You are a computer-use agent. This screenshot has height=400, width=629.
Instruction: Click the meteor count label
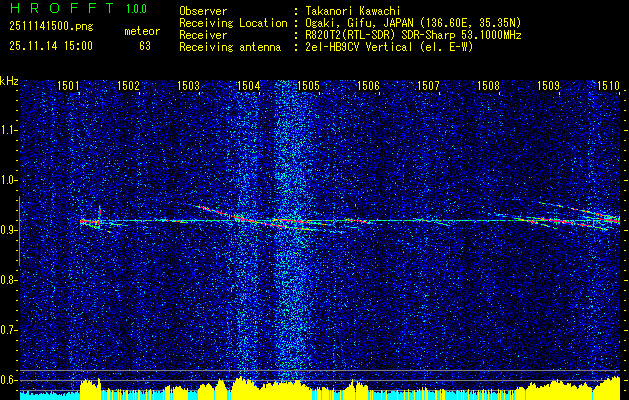coord(142,31)
